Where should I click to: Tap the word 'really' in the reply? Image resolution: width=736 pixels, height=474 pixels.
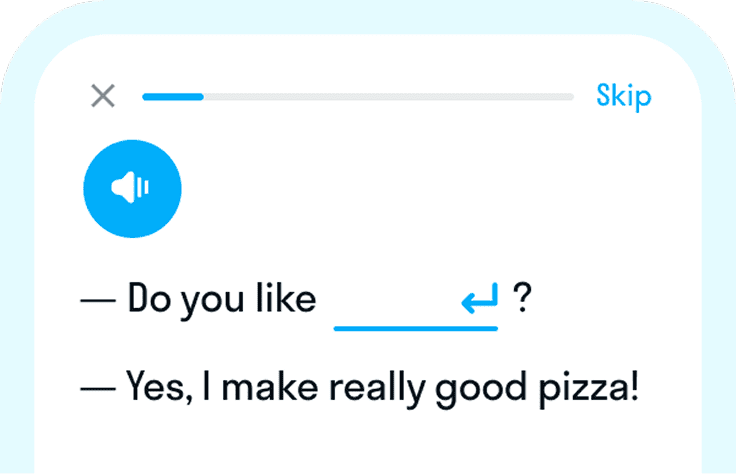[x=377, y=389]
